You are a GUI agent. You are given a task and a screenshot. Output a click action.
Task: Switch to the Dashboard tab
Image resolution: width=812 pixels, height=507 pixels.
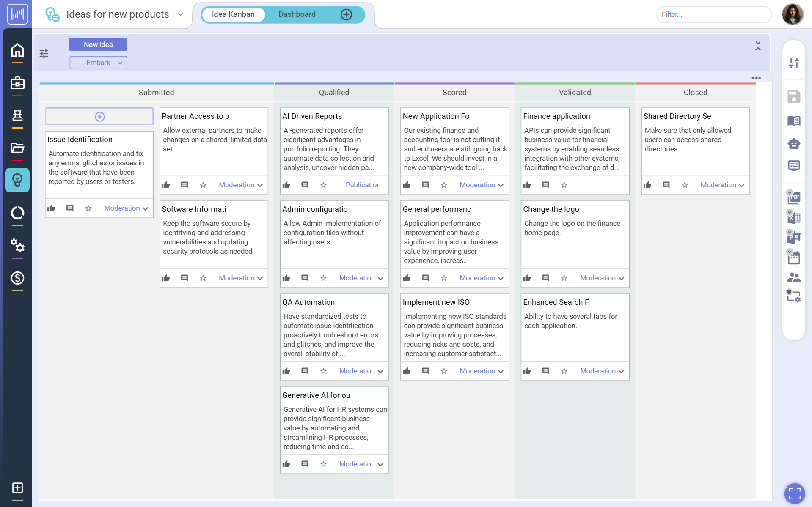pos(297,14)
